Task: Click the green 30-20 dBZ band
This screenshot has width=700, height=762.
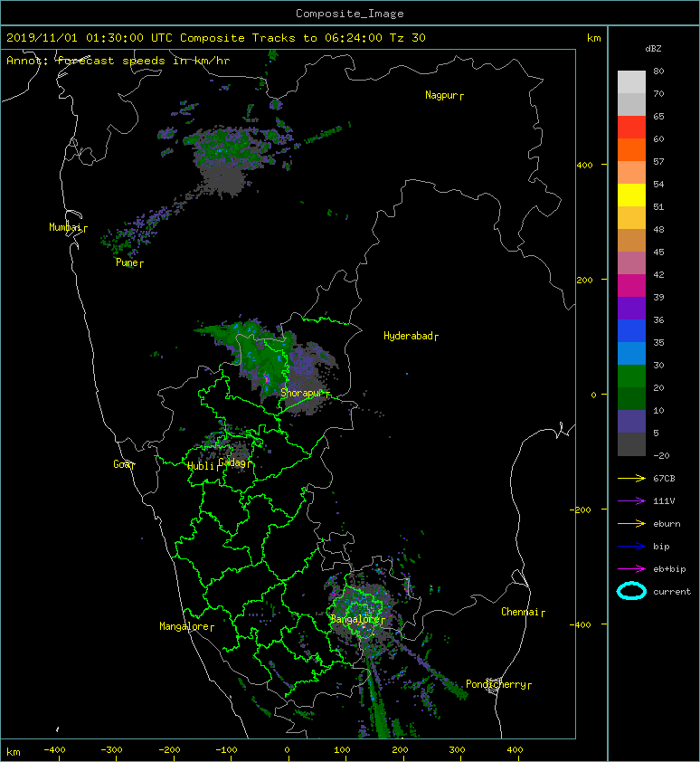Action: pos(631,376)
